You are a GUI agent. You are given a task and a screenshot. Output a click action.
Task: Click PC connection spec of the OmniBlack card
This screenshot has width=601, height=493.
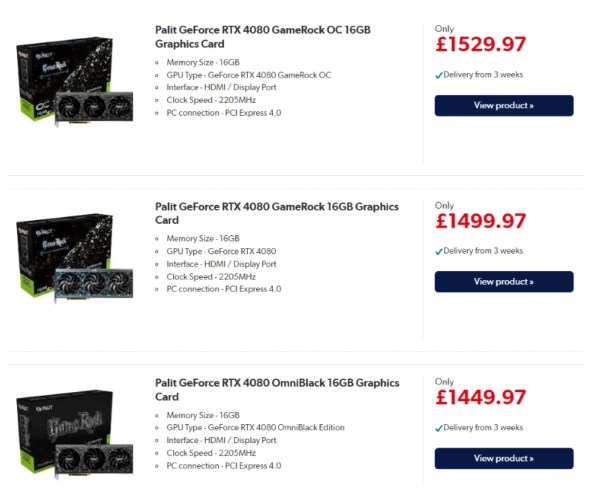tap(224, 465)
